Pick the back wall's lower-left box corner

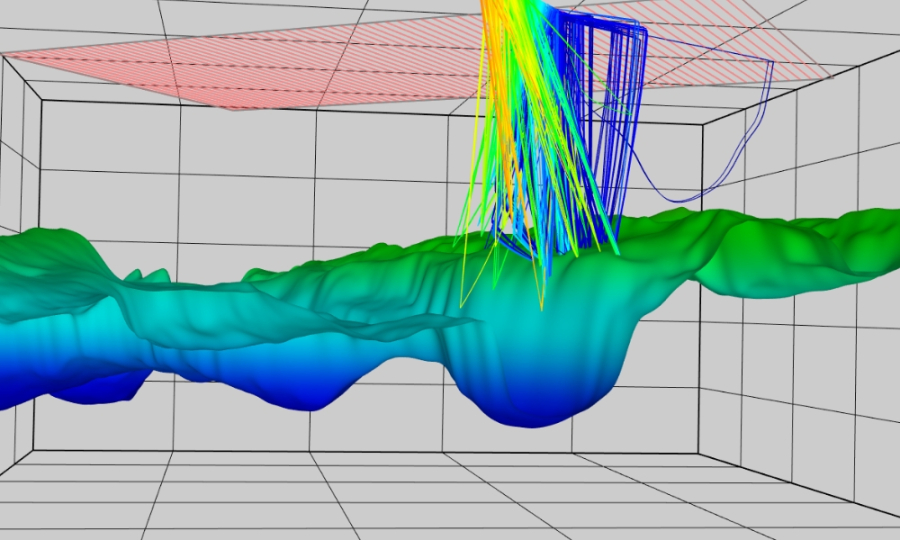point(33,450)
